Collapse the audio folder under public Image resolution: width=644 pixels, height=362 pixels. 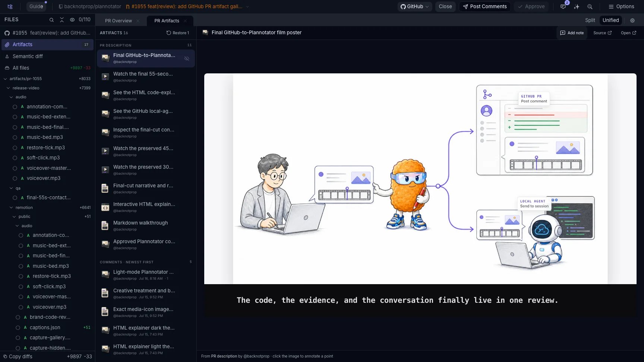click(x=17, y=226)
